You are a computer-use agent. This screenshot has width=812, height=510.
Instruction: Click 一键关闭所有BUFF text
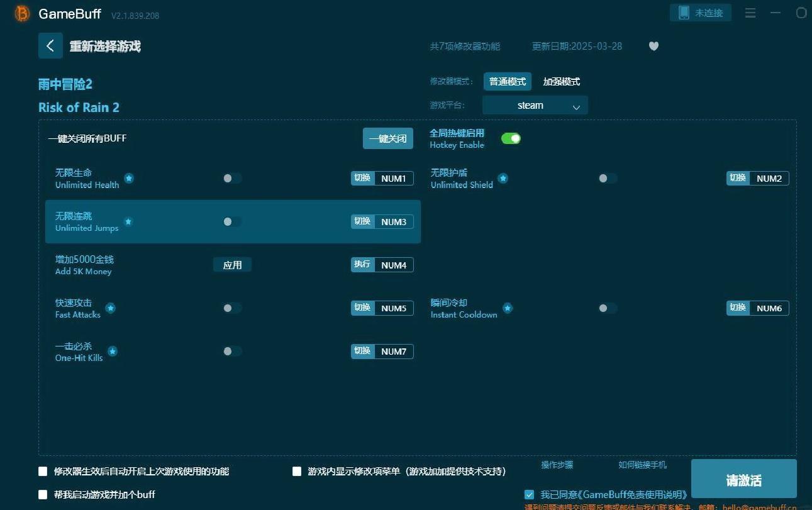[87, 138]
